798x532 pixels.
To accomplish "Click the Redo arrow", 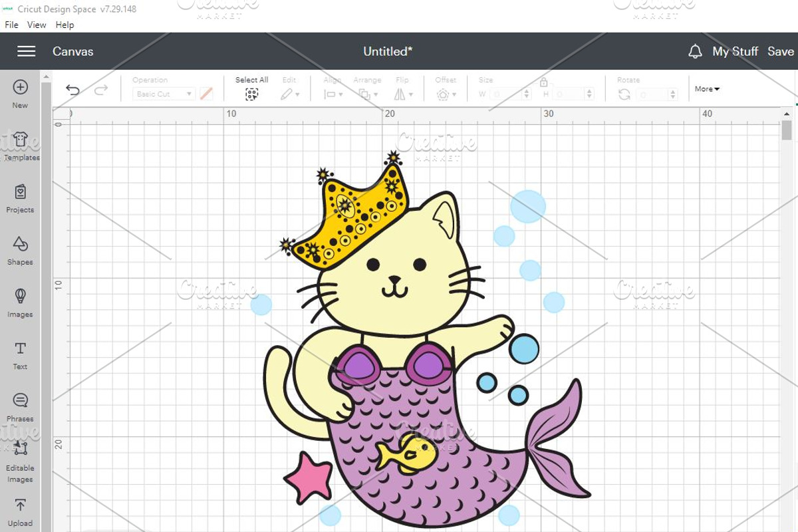I will (101, 90).
